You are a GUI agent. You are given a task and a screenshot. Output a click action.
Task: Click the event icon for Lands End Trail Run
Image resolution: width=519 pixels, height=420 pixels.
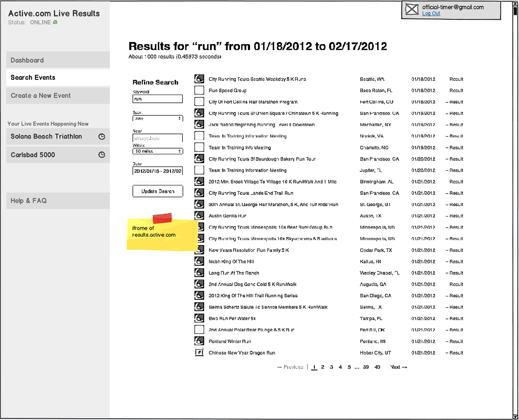pyautogui.click(x=199, y=193)
